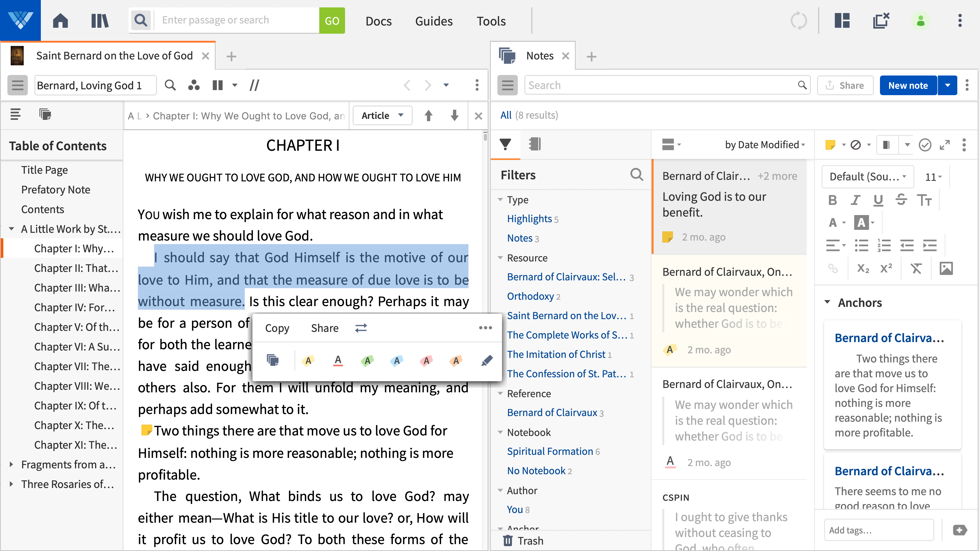Filter by Spiritual Formation notebook
The width and height of the screenshot is (980, 551).
tap(550, 451)
